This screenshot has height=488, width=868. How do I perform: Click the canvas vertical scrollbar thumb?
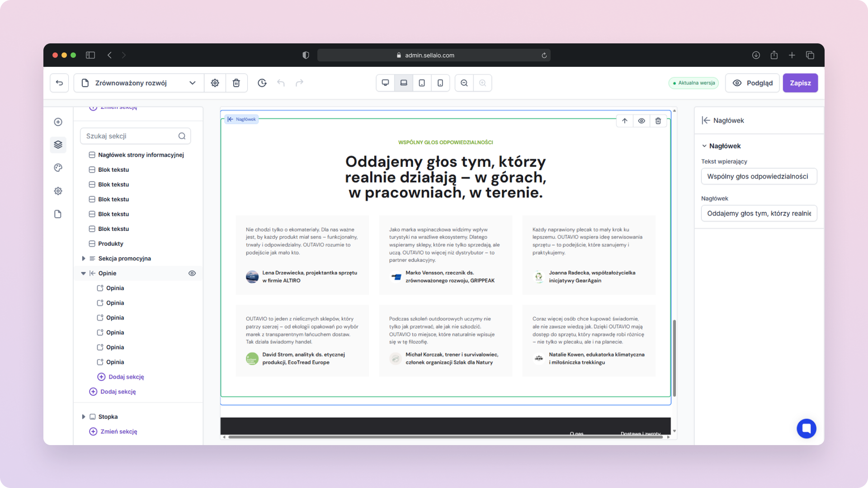point(674,358)
